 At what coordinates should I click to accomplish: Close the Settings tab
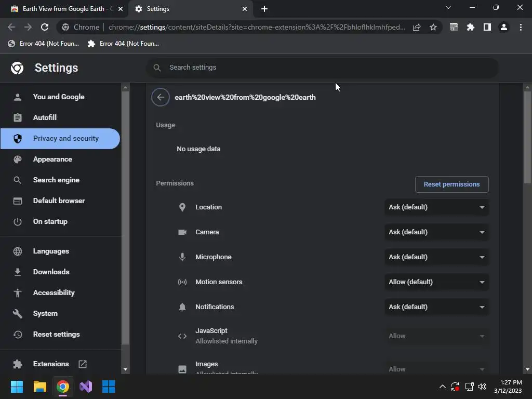(x=245, y=9)
